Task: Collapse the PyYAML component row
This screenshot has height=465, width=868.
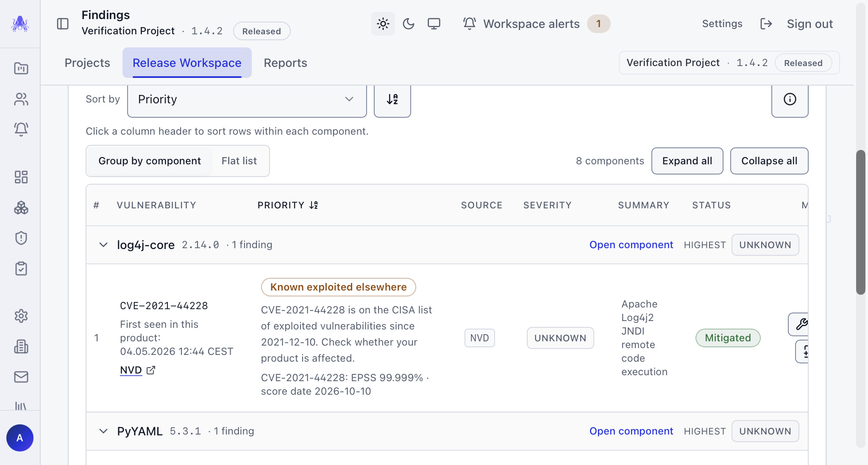Action: click(103, 431)
